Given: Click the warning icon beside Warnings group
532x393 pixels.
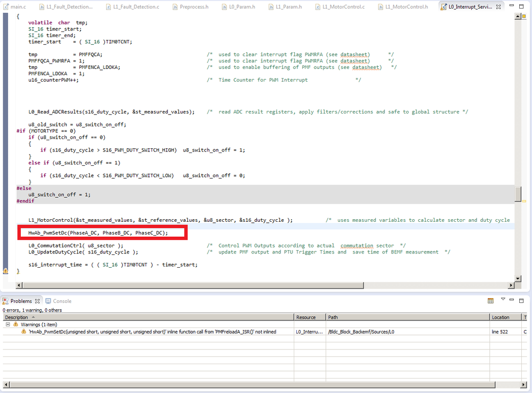Looking at the screenshot, I should [x=15, y=324].
